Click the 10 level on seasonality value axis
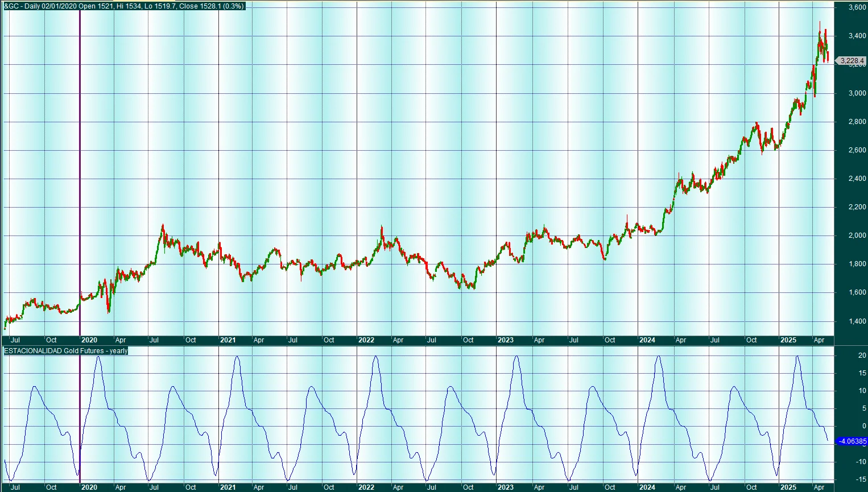The height and width of the screenshot is (492, 868). click(x=862, y=391)
